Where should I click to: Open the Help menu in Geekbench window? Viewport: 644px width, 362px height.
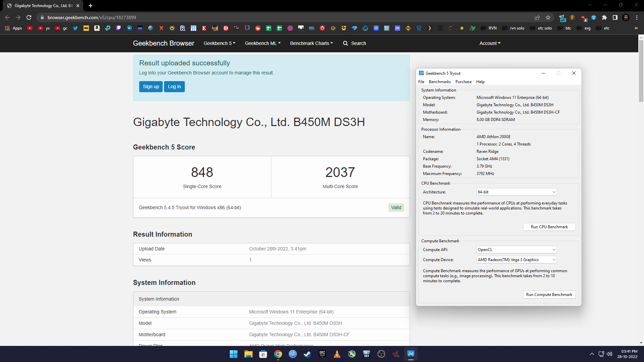tap(480, 82)
